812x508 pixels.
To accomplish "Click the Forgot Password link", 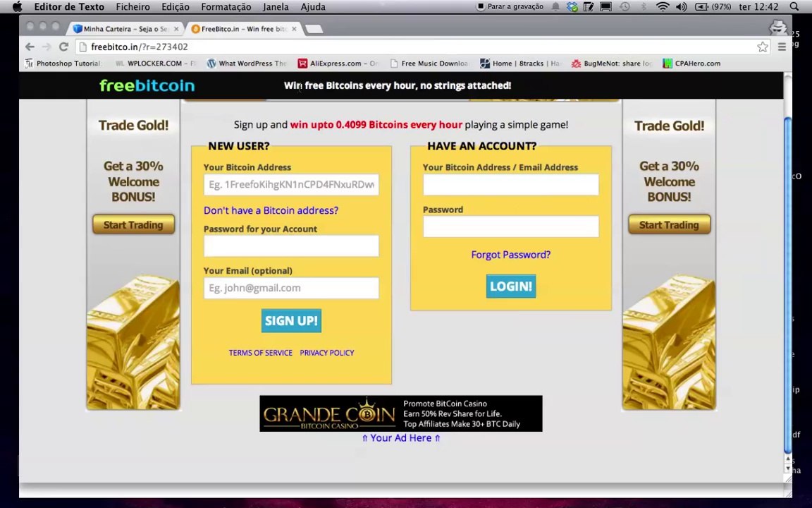I will [x=510, y=255].
